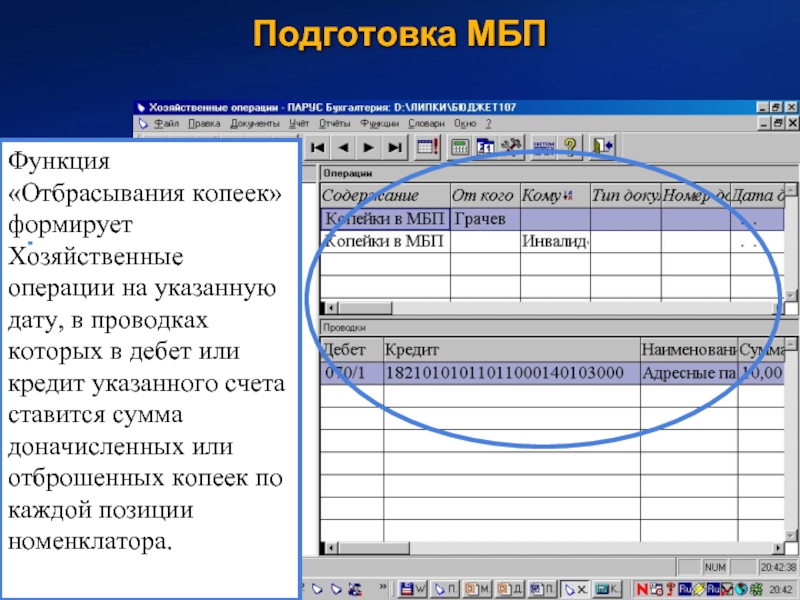Open the Отчёты menu

click(333, 124)
